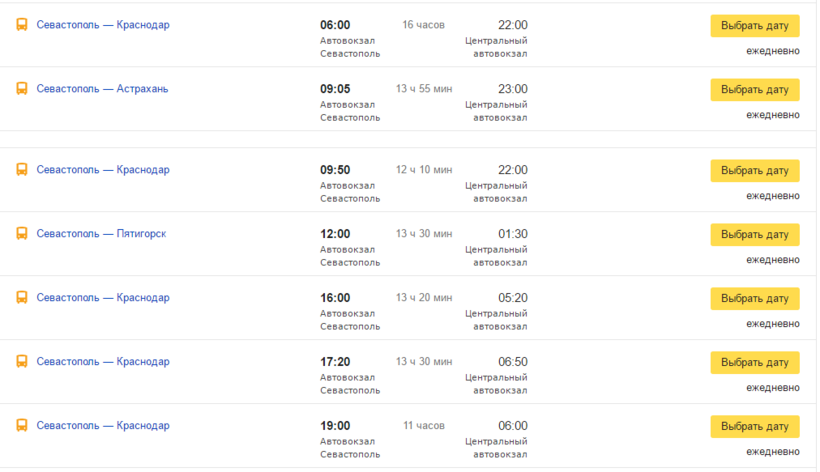820x472 pixels.
Task: Choose date for the 16:00 departure
Action: 755,298
